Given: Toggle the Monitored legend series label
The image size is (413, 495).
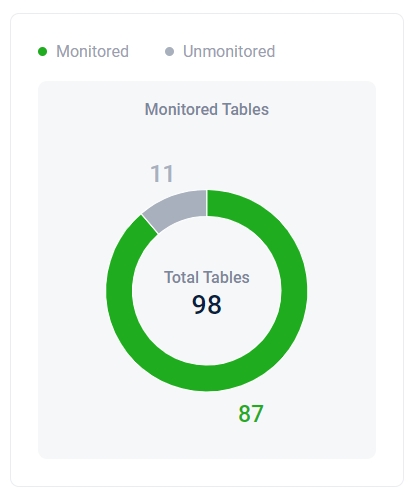Looking at the screenshot, I should tap(92, 52).
